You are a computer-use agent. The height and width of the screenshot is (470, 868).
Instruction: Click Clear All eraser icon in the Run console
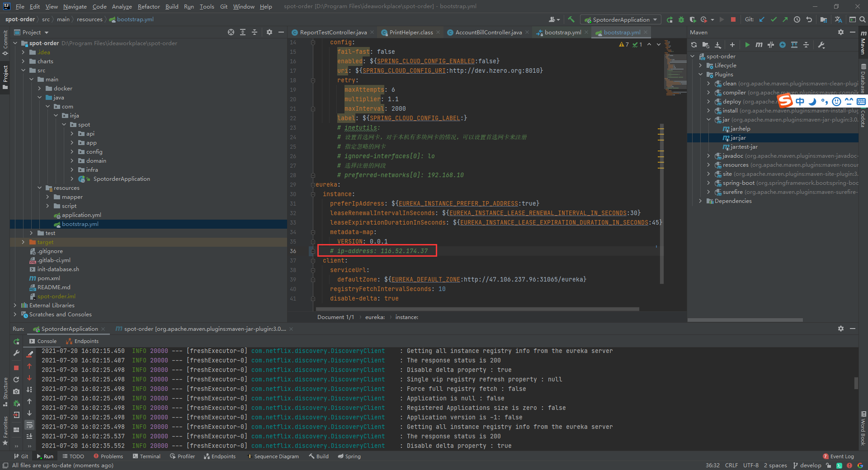click(30, 353)
